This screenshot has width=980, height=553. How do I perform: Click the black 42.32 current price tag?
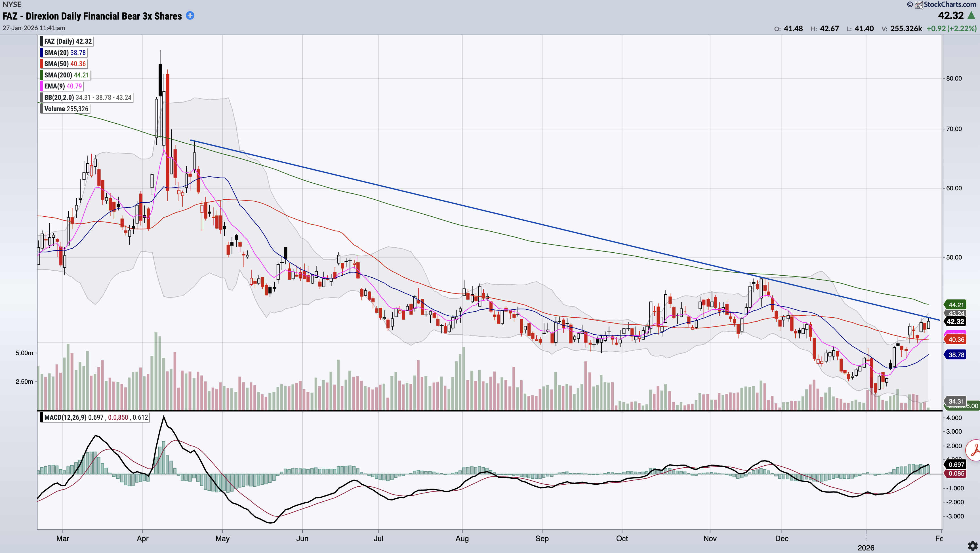[x=955, y=321]
